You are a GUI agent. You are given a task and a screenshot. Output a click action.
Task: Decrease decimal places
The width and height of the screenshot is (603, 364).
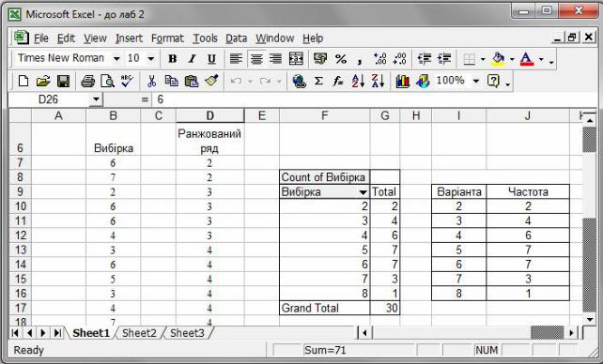click(399, 59)
